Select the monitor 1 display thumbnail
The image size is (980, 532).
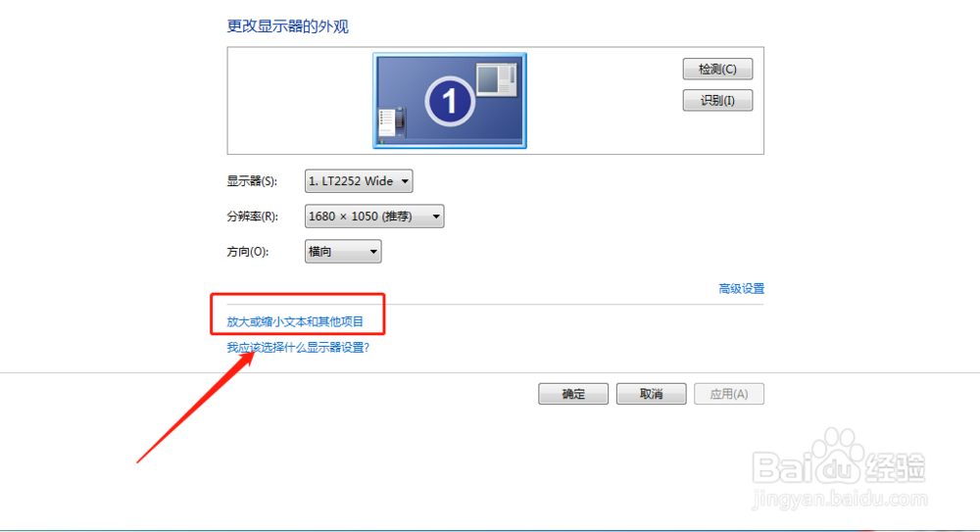pyautogui.click(x=450, y=101)
